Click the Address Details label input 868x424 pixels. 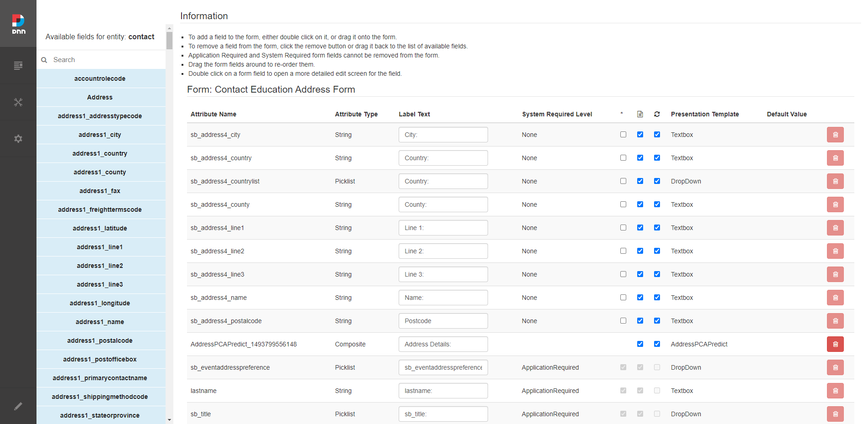(x=442, y=344)
